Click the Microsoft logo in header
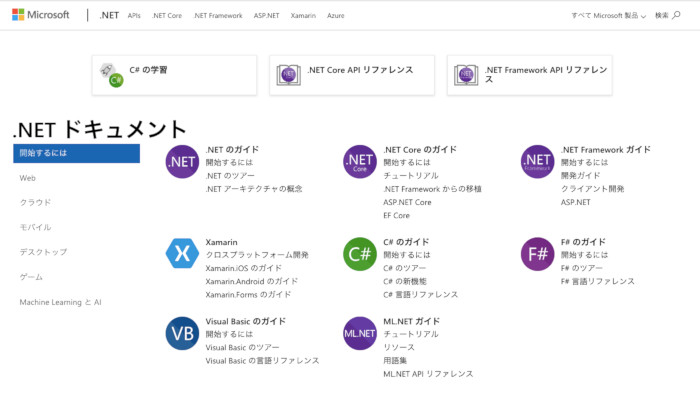This screenshot has width=700, height=400. (41, 15)
